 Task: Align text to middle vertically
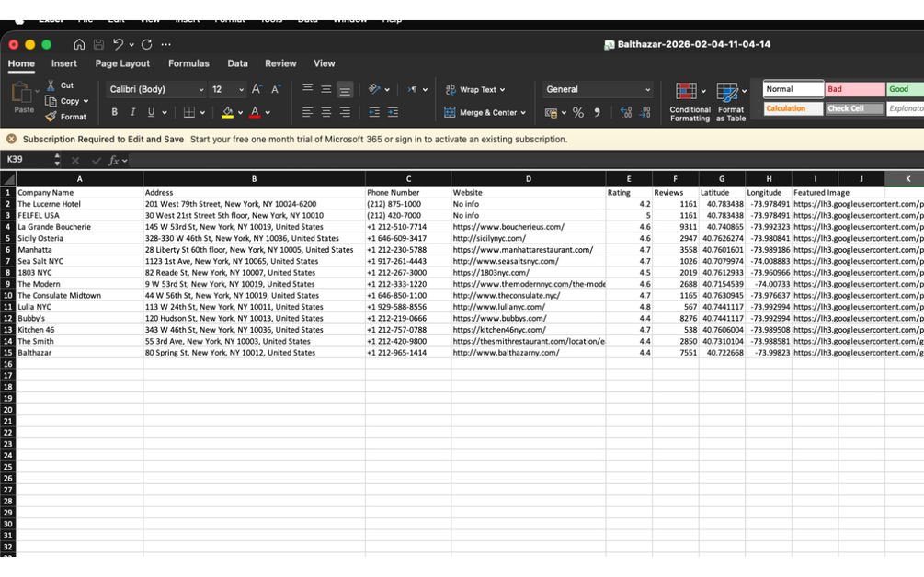tap(325, 89)
